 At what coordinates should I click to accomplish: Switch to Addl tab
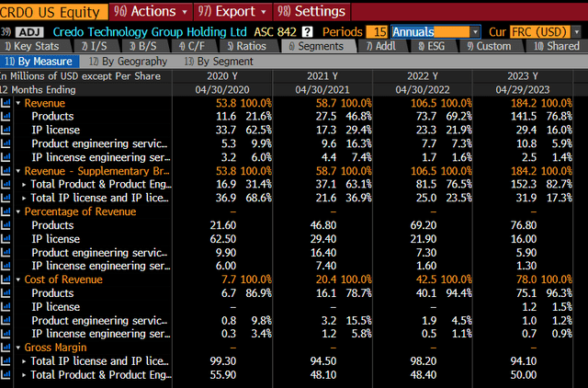point(381,46)
